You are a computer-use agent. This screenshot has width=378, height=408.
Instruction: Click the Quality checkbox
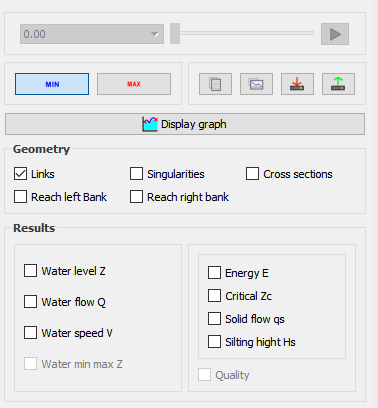click(x=204, y=375)
